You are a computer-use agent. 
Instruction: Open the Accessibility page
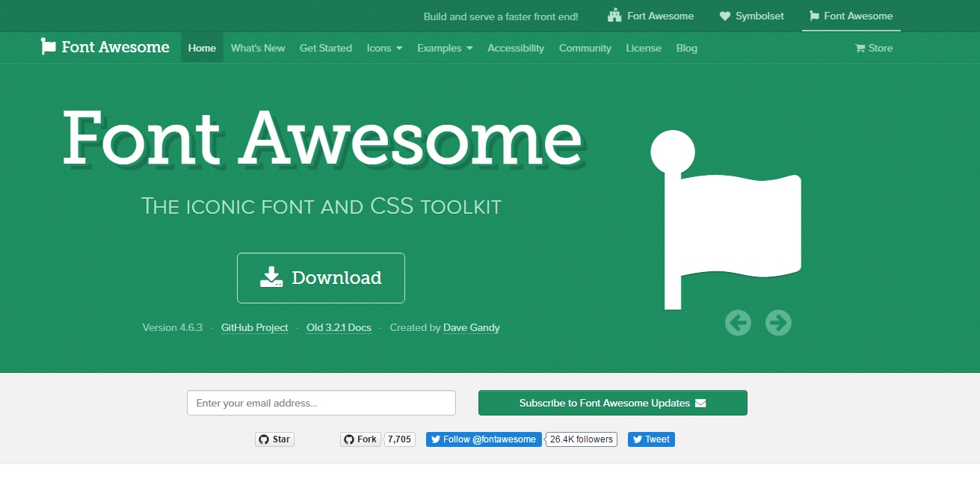pyautogui.click(x=516, y=48)
